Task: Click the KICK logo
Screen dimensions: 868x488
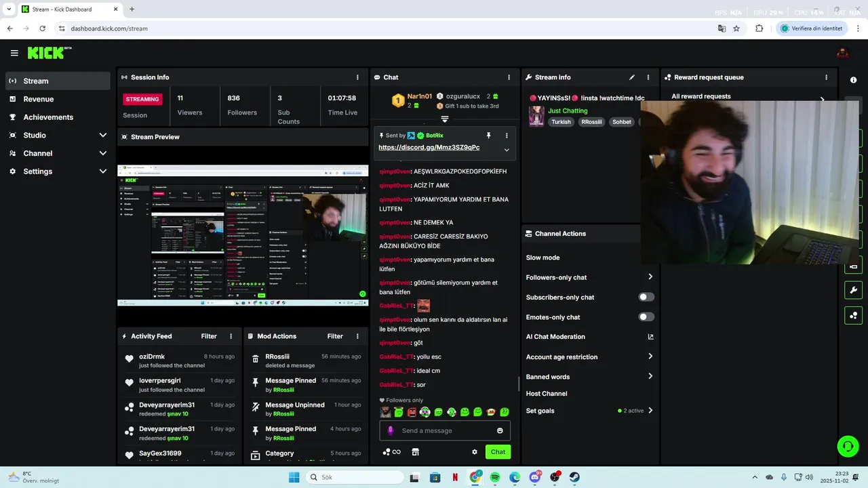Action: click(49, 53)
